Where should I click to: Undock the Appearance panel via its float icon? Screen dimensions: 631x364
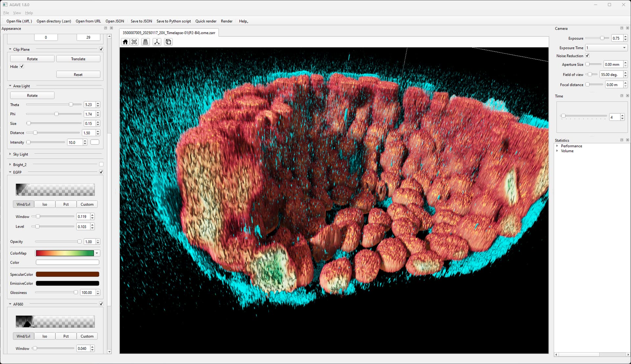click(105, 28)
